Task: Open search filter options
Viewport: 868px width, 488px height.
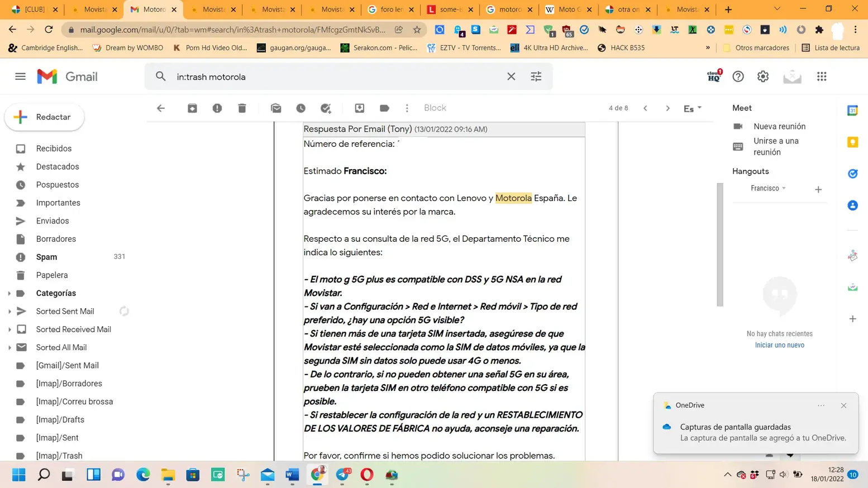Action: click(x=536, y=76)
